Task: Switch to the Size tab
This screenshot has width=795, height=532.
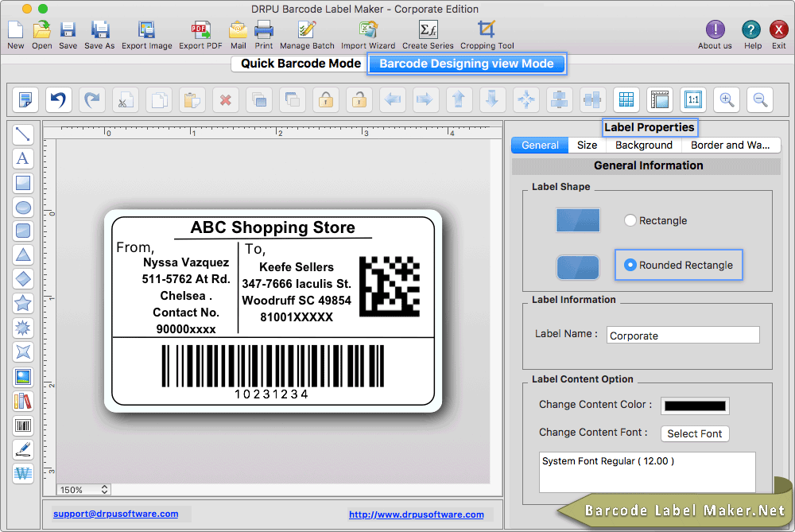Action: pos(587,145)
